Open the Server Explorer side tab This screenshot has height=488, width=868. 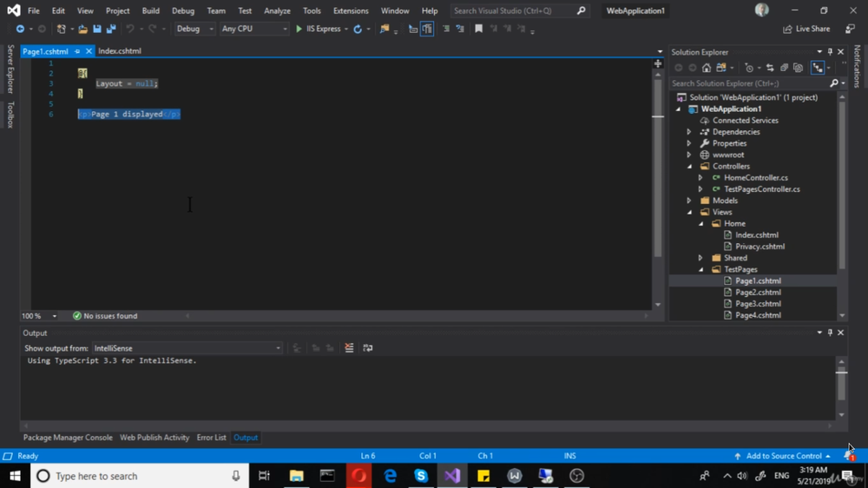coord(10,69)
